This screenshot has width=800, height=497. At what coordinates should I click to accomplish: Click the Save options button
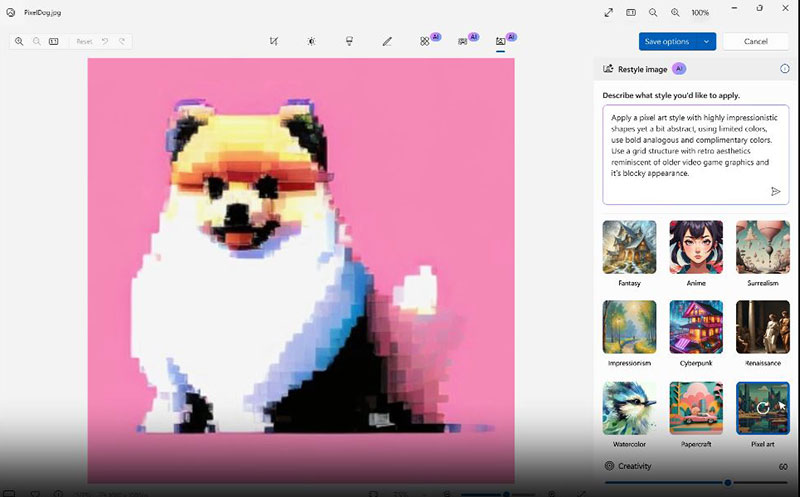coord(667,41)
